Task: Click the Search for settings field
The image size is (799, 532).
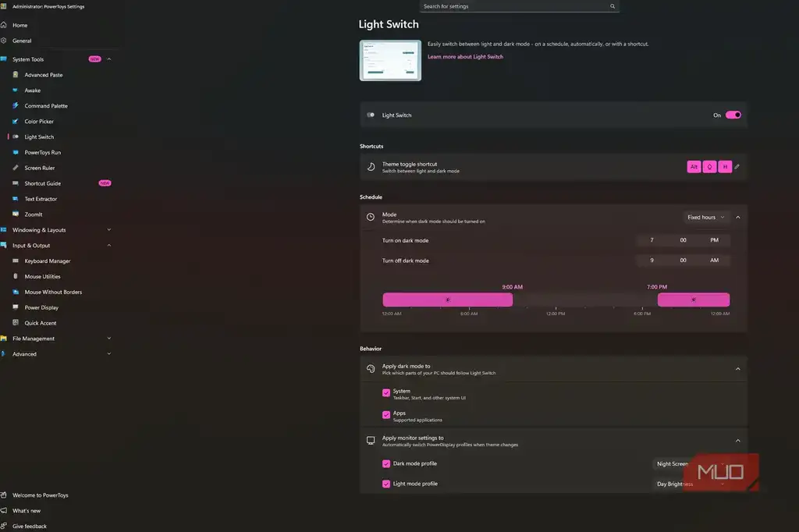Action: (x=519, y=6)
